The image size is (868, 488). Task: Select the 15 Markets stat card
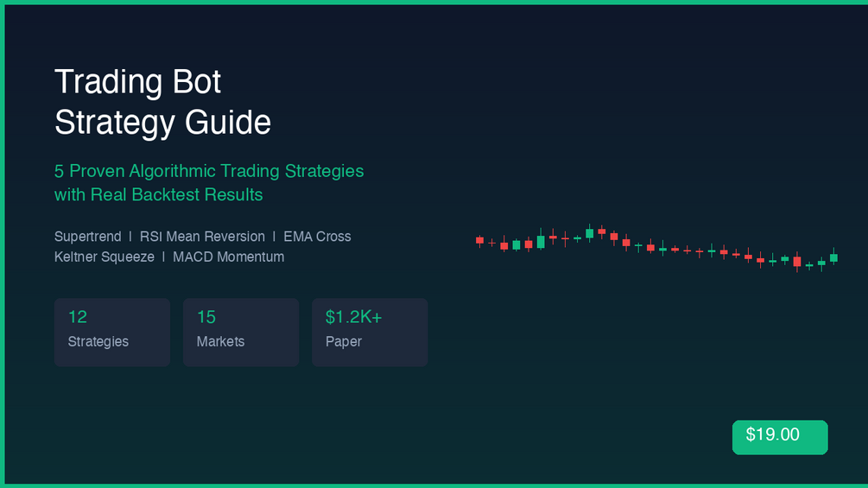[240, 332]
